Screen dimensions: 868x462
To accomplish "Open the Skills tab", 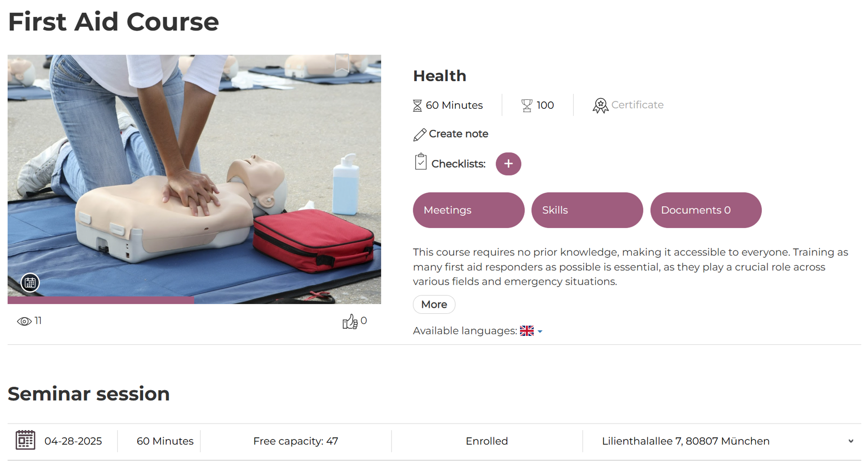I will 587,210.
